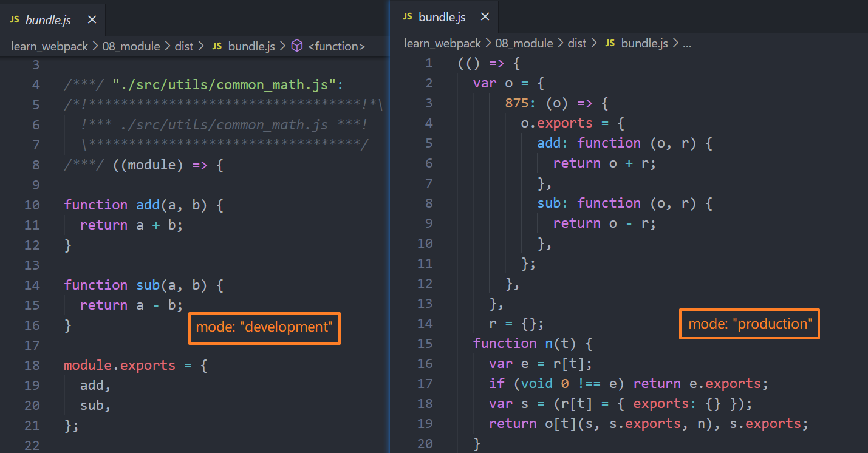Click "return o + r;" in right editor
The width and height of the screenshot is (868, 453).
point(605,163)
